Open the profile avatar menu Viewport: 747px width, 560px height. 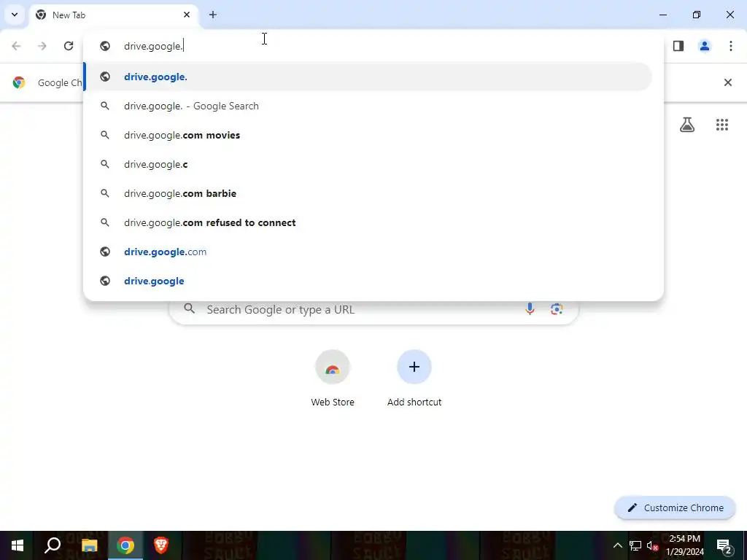click(x=705, y=46)
